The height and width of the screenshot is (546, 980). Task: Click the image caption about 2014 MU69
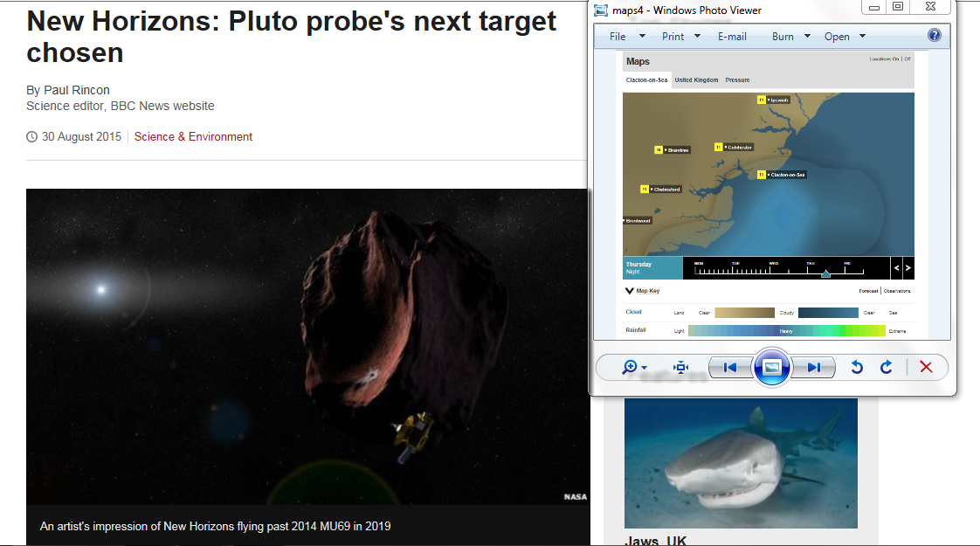pyautogui.click(x=215, y=527)
